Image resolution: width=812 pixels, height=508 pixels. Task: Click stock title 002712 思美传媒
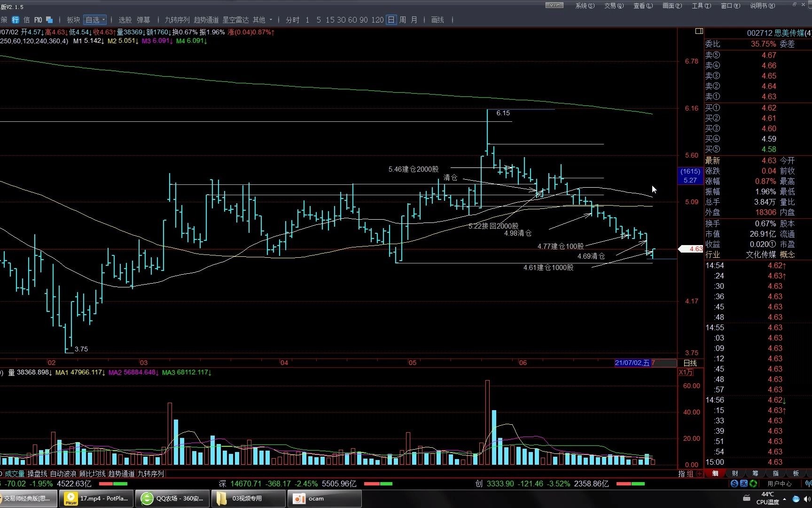point(779,33)
